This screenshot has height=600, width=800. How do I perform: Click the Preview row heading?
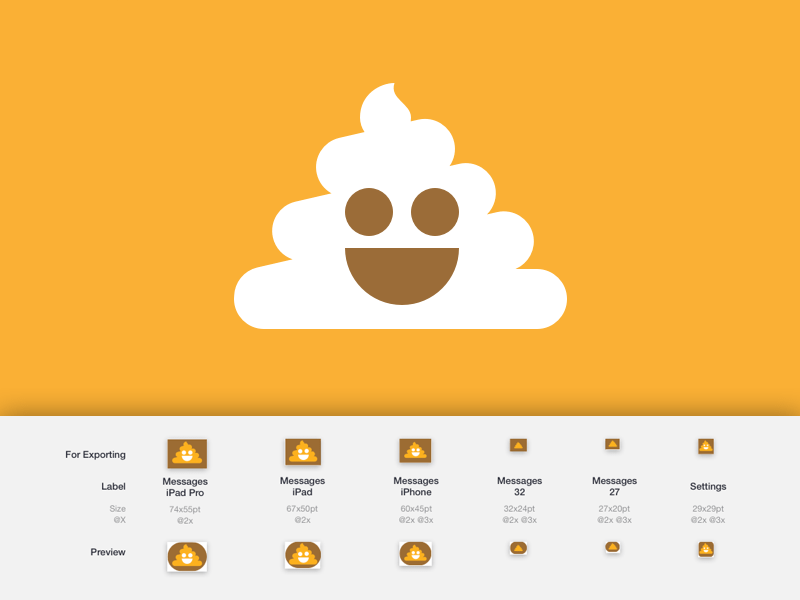click(108, 552)
